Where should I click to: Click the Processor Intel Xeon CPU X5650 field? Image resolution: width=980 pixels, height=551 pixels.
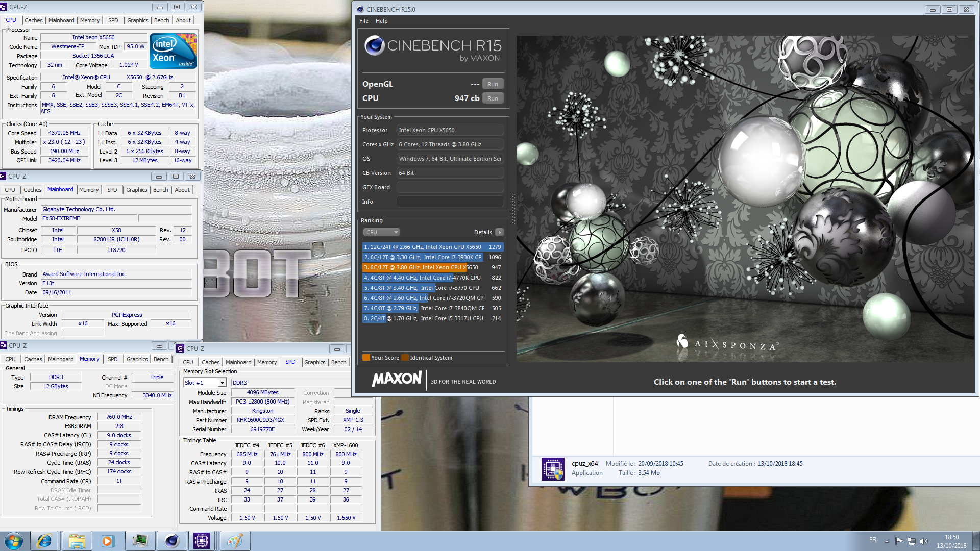click(x=450, y=130)
